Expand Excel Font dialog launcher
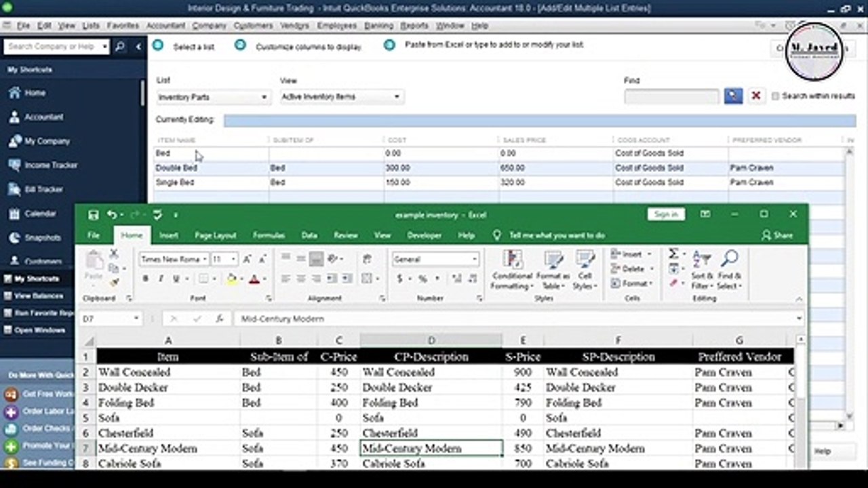Screen dimensions: 868x488 (x=269, y=298)
